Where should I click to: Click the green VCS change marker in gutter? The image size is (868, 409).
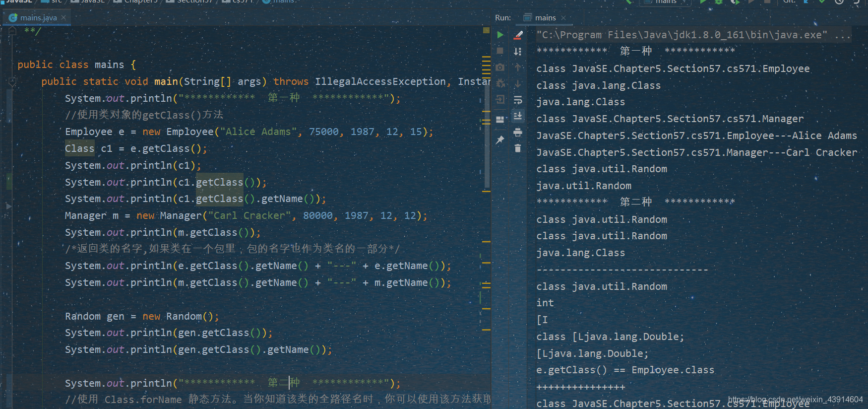point(9,182)
